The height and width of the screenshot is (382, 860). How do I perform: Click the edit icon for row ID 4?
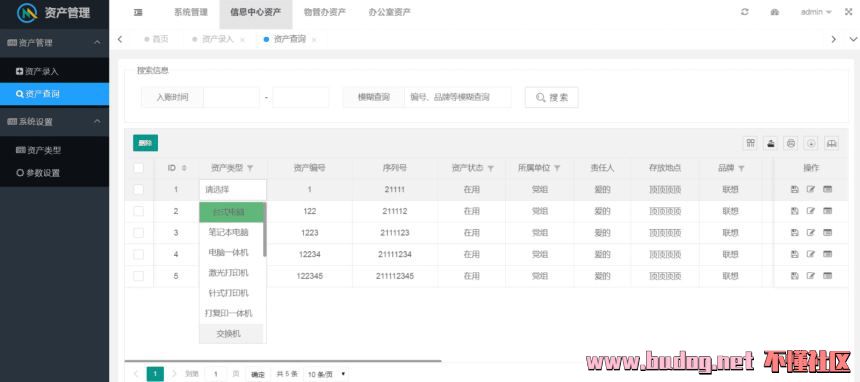coord(811,254)
